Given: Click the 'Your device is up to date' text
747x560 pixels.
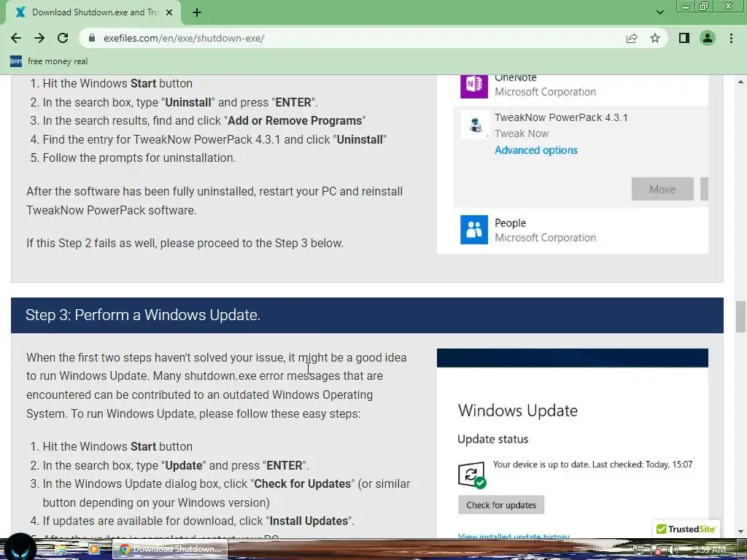Looking at the screenshot, I should [x=592, y=464].
